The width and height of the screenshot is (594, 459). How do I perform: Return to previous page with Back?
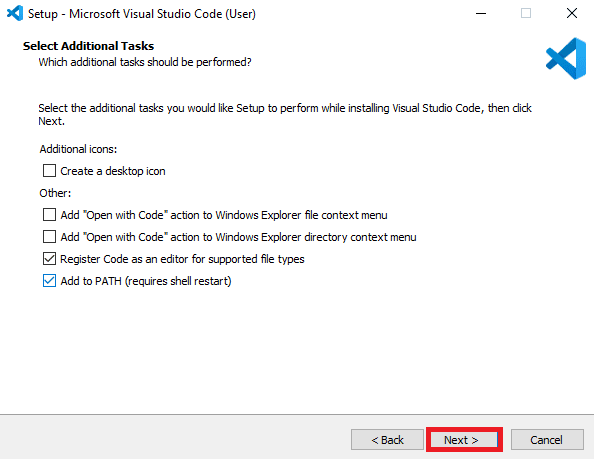click(x=387, y=440)
